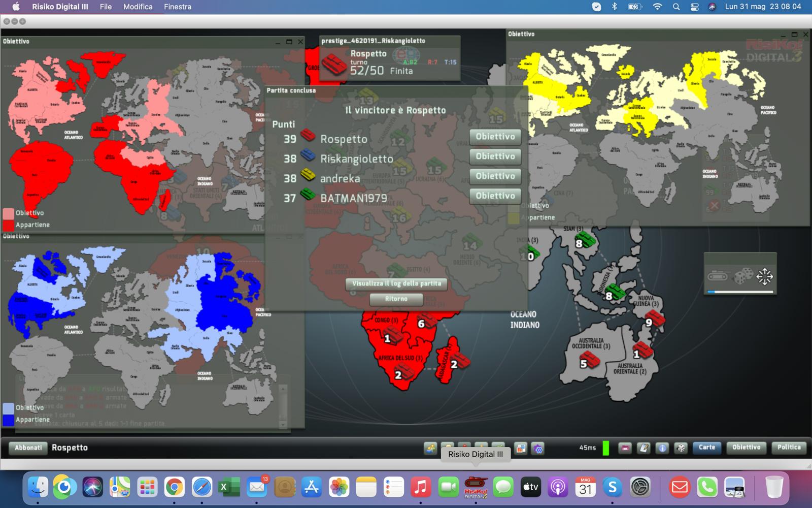Open Spotlight search in menu bar
Screen dimensions: 812x508
tap(676, 7)
